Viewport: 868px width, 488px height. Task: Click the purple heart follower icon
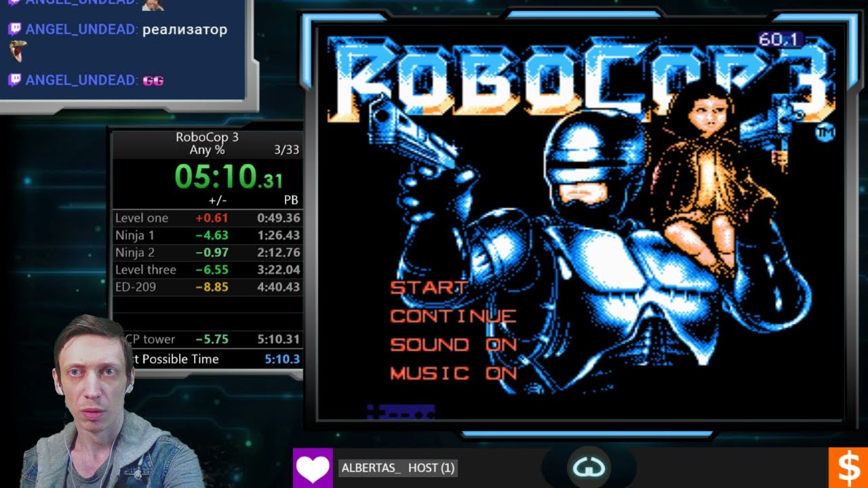click(313, 468)
